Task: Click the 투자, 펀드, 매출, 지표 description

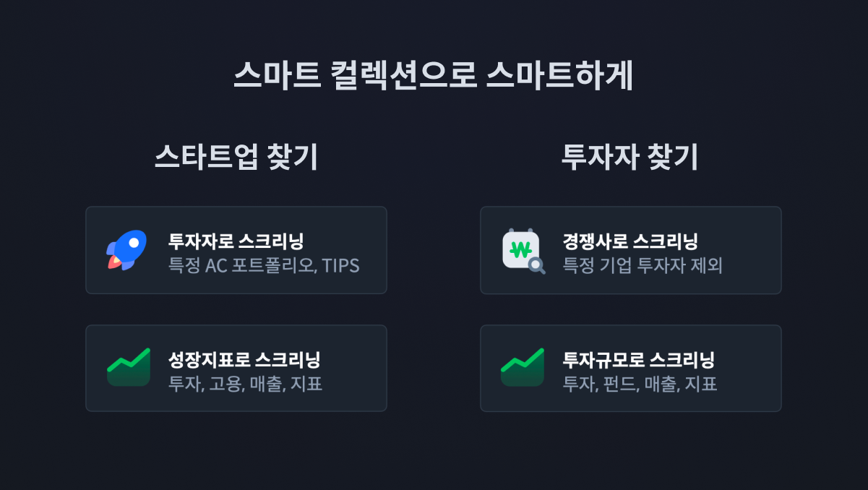Action: click(640, 383)
